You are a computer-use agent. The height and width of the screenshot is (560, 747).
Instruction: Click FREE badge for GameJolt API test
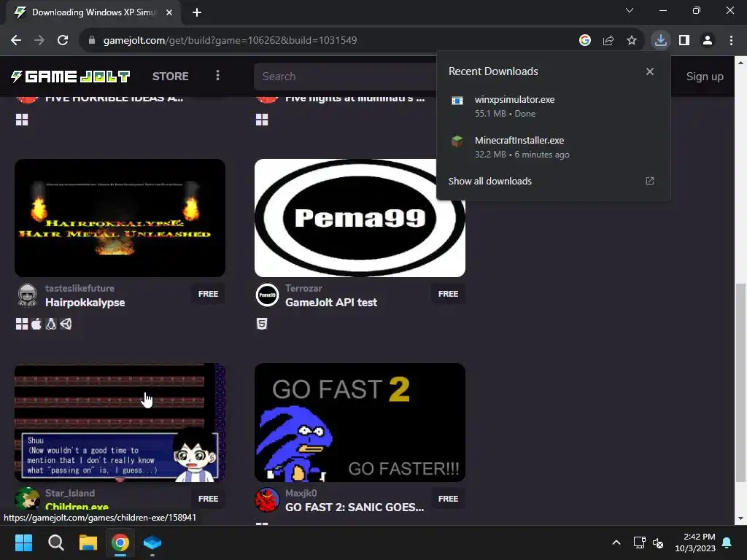click(449, 294)
